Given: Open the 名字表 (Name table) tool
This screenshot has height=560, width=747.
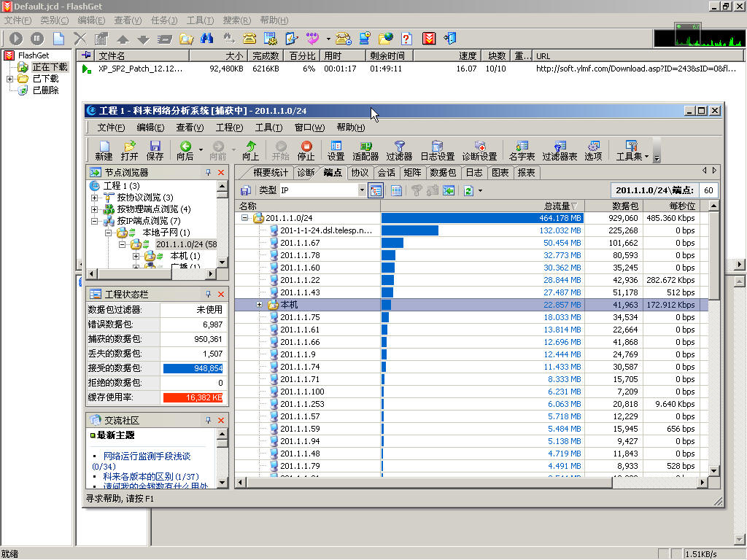Looking at the screenshot, I should 522,150.
